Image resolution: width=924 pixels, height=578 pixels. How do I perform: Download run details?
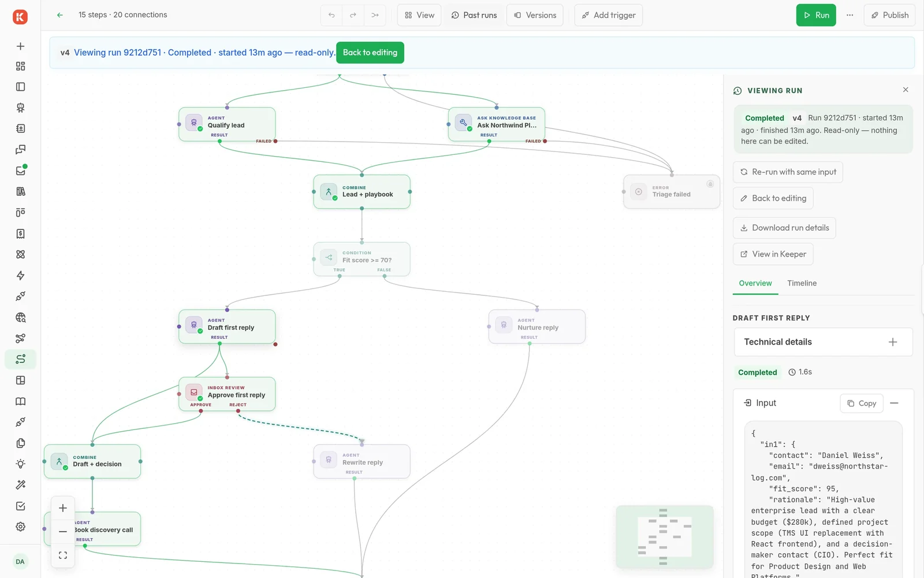784,228
